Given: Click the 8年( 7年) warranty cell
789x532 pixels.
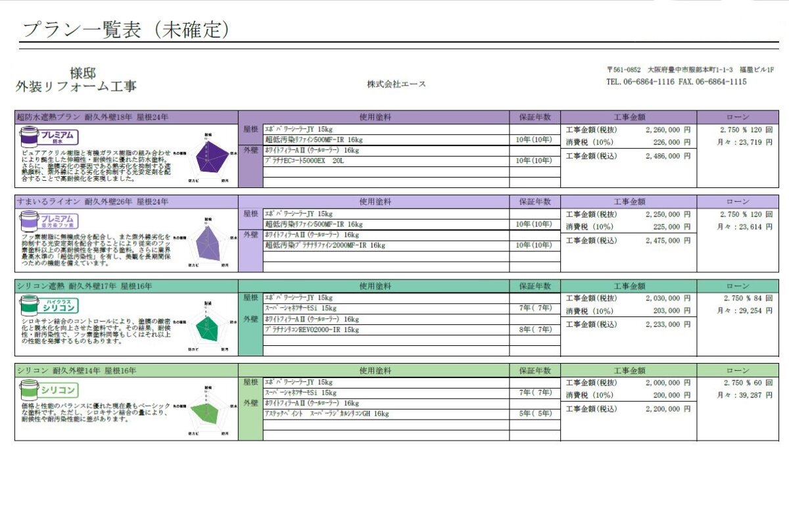Looking at the screenshot, I should click(535, 329).
